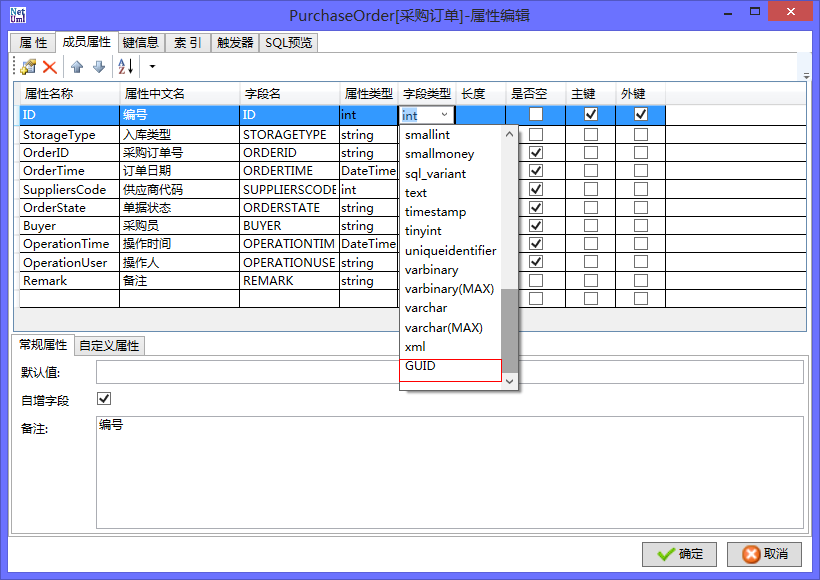Select GUID in the dropdown list
This screenshot has height=580, width=820.
(x=420, y=366)
